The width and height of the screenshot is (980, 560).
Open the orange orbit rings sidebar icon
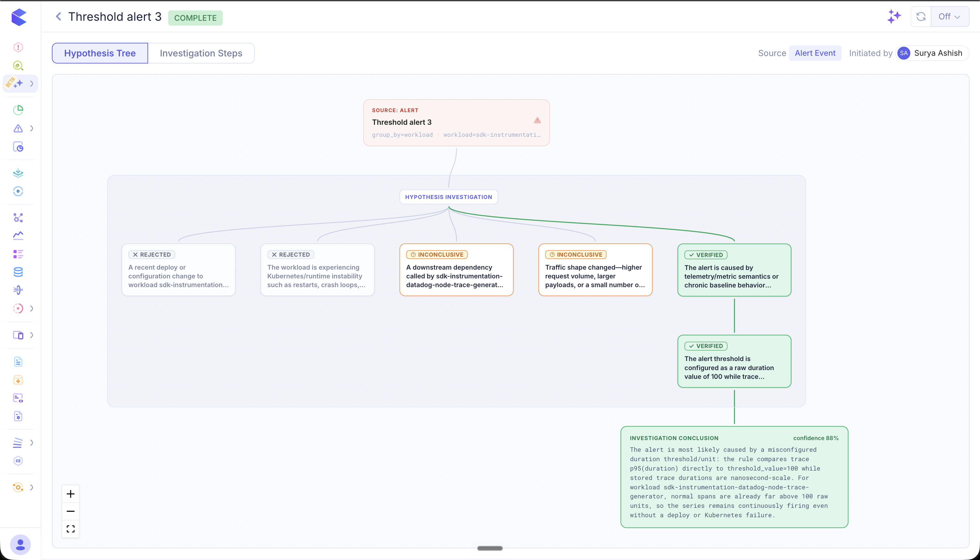18,487
